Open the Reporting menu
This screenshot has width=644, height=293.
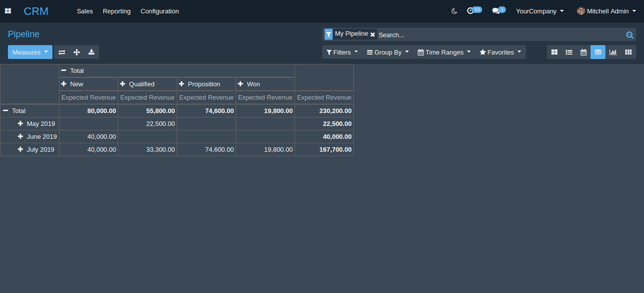point(117,11)
